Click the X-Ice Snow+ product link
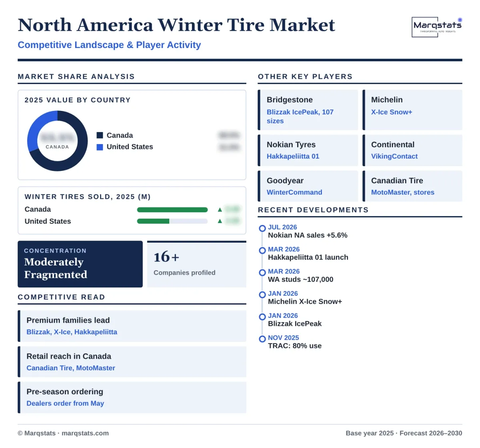 click(x=392, y=112)
